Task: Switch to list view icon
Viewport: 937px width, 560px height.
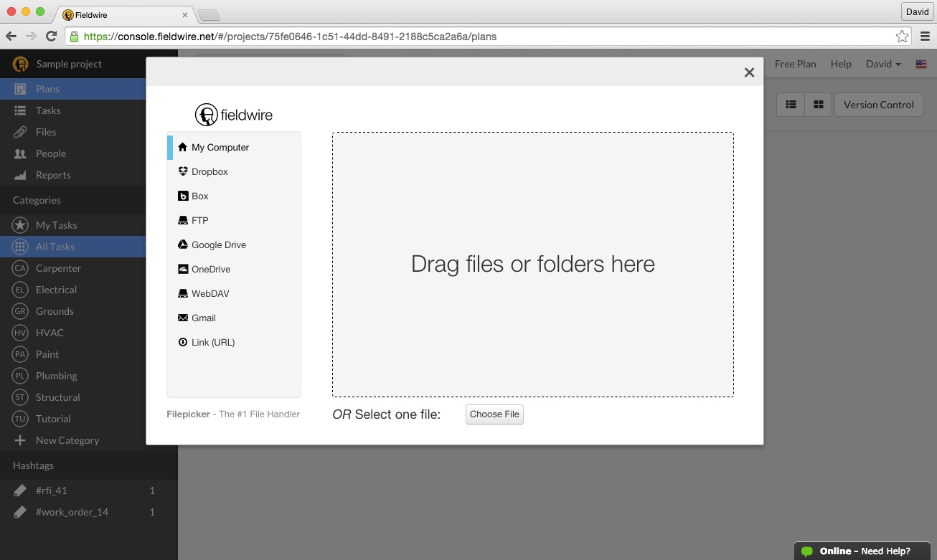Action: pyautogui.click(x=791, y=105)
